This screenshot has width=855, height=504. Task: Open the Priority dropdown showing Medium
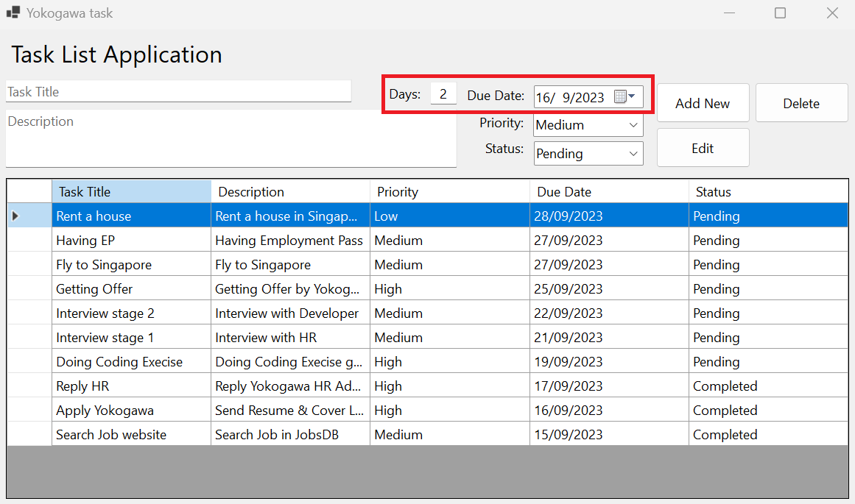(x=587, y=124)
